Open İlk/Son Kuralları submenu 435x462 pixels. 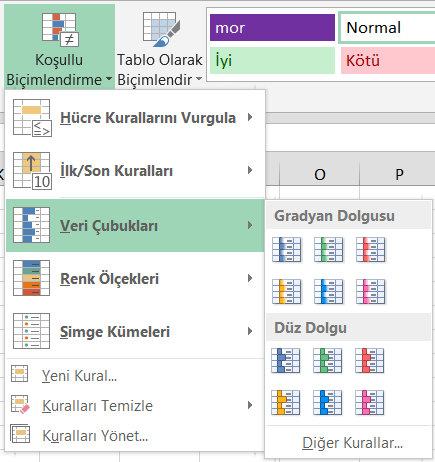(135, 171)
